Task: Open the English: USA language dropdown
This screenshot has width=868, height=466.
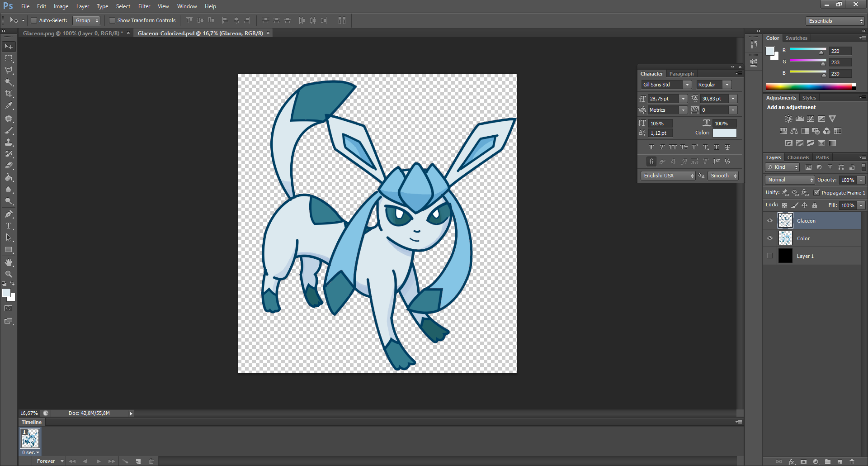Action: 668,176
